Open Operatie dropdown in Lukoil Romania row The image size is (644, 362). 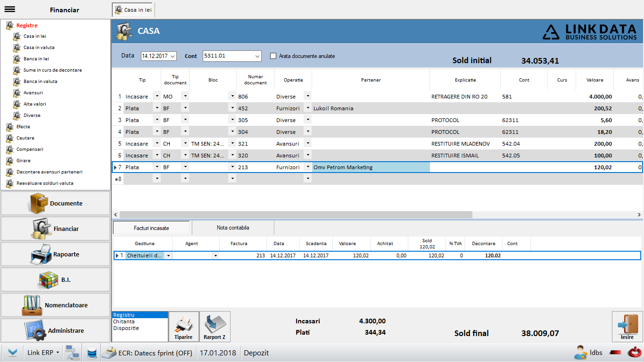click(x=307, y=108)
